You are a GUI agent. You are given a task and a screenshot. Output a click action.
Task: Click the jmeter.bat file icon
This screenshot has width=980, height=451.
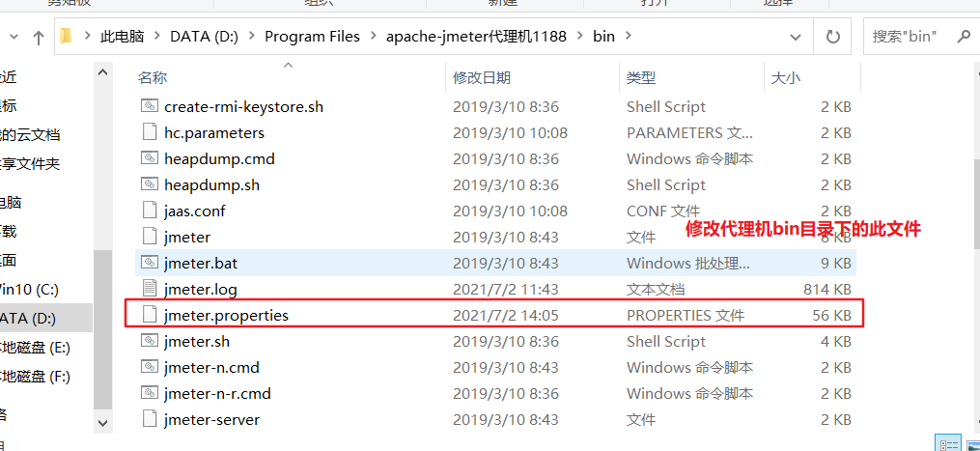point(149,264)
